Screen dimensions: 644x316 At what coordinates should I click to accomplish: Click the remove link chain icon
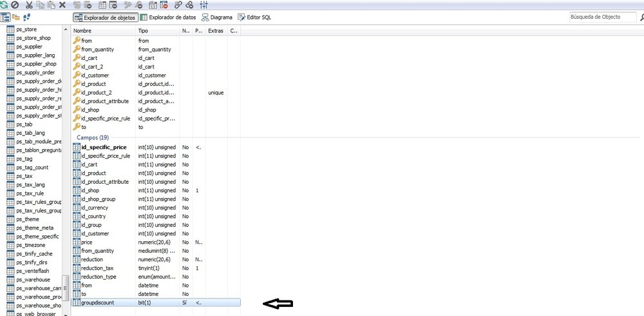pyautogui.click(x=189, y=5)
